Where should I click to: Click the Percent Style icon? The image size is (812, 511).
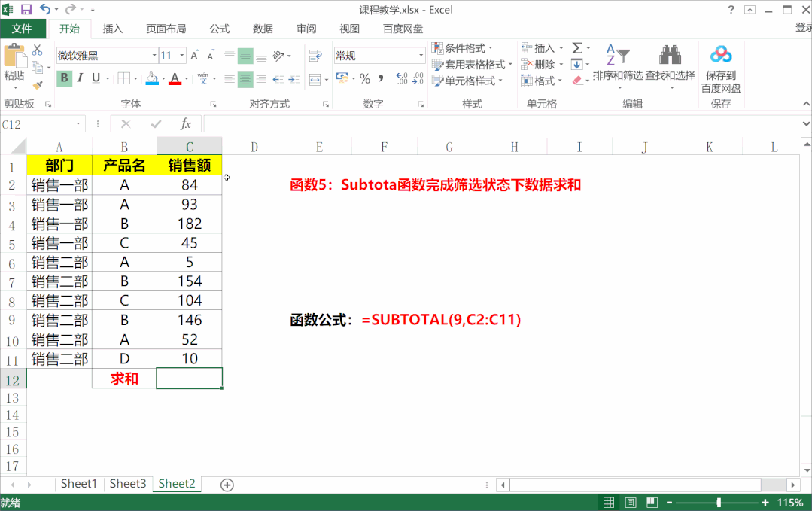click(x=365, y=79)
